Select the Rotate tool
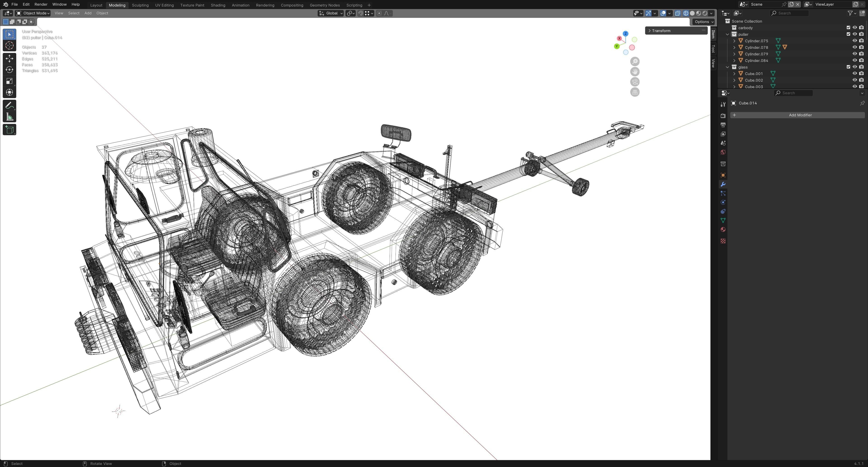Image resolution: width=868 pixels, height=467 pixels. click(x=9, y=70)
